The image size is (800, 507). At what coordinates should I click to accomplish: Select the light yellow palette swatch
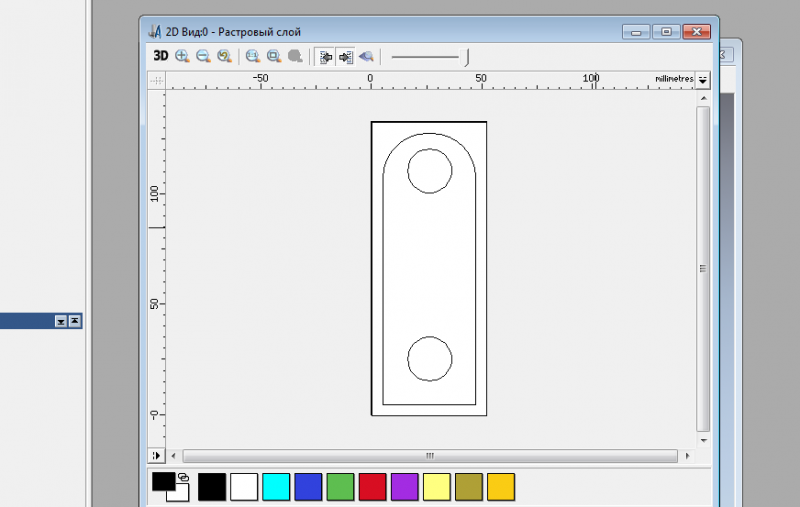tap(437, 487)
